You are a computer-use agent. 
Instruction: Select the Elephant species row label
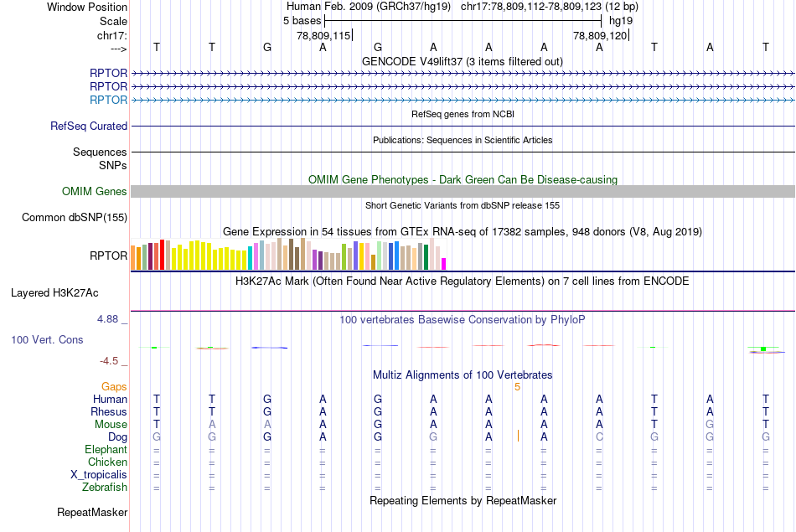coord(106,450)
